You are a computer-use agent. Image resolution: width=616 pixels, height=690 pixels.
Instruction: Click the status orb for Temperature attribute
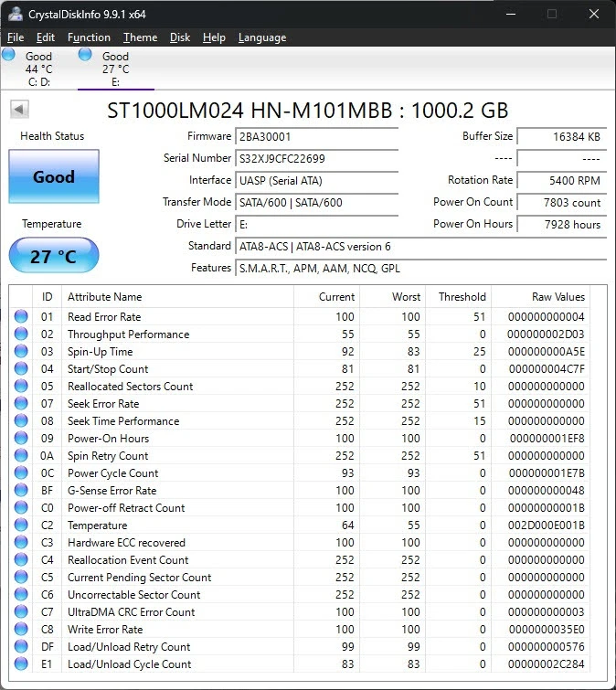[x=21, y=525]
